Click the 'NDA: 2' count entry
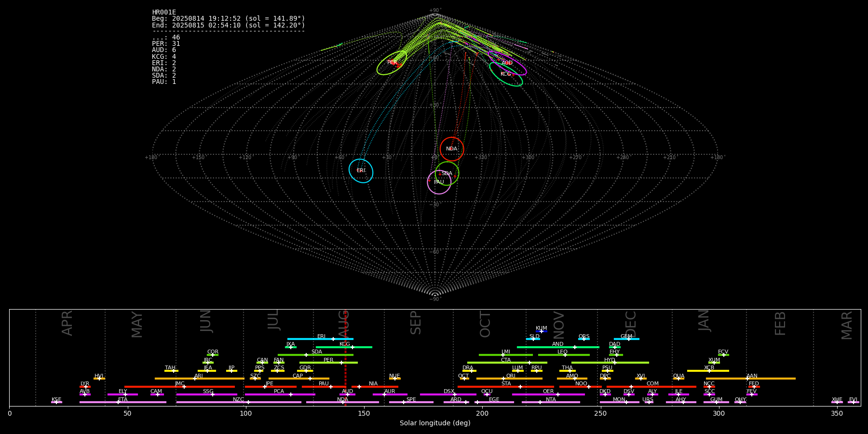 pyautogui.click(x=164, y=69)
